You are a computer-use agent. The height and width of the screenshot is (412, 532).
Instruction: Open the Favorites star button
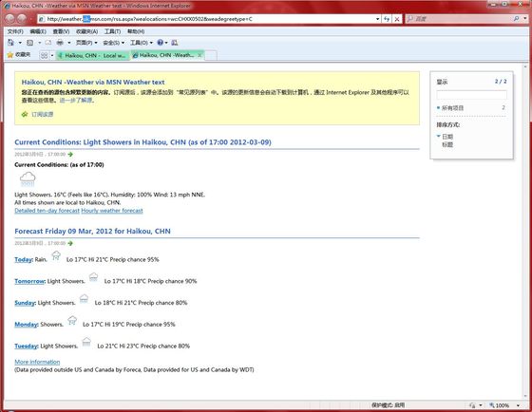[x=19, y=55]
